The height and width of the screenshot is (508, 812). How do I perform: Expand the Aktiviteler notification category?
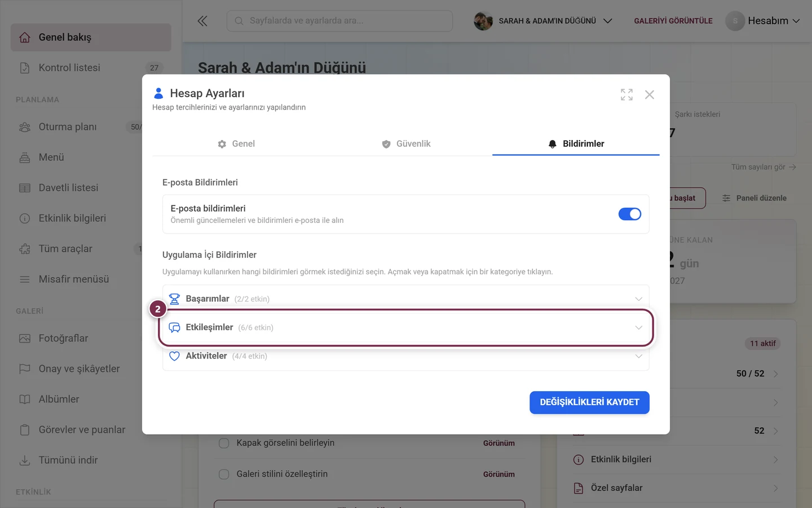tap(406, 356)
